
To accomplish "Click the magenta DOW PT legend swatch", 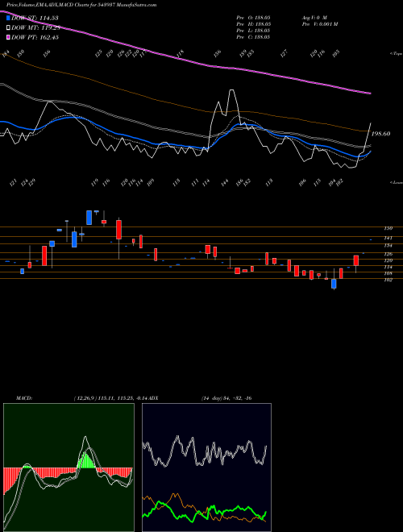I will [x=9, y=37].
